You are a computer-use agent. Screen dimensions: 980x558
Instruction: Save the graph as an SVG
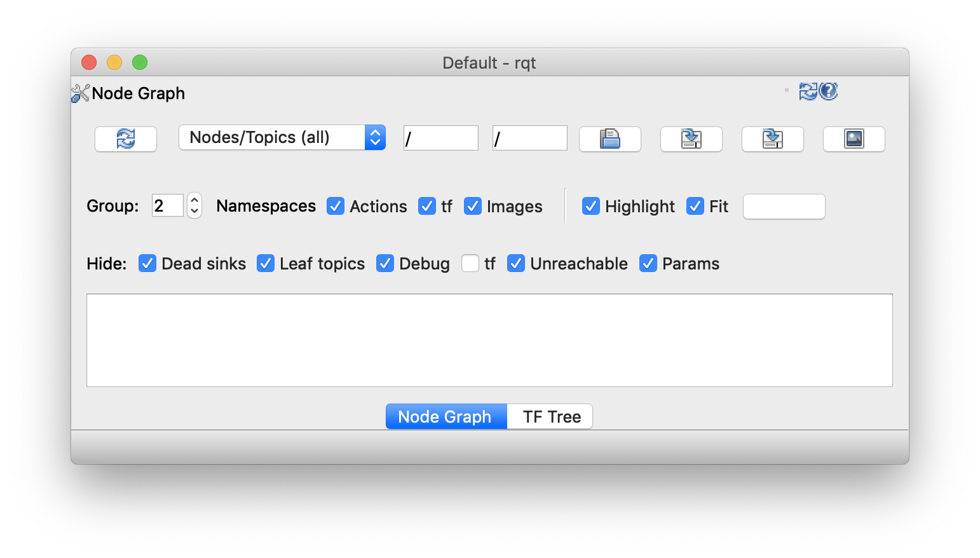pyautogui.click(x=772, y=139)
